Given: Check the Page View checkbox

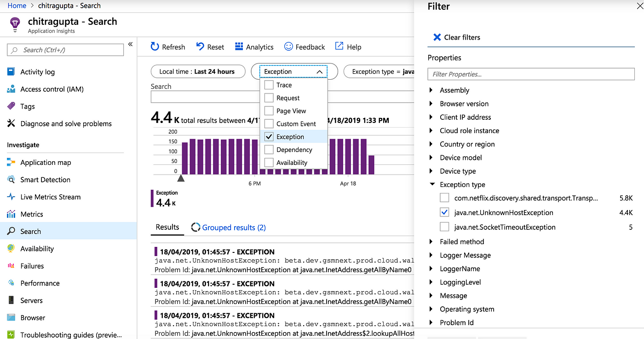Looking at the screenshot, I should point(269,111).
